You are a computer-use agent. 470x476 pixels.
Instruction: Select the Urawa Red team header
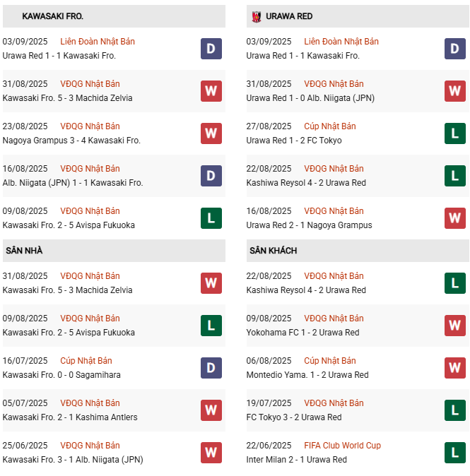290,16
